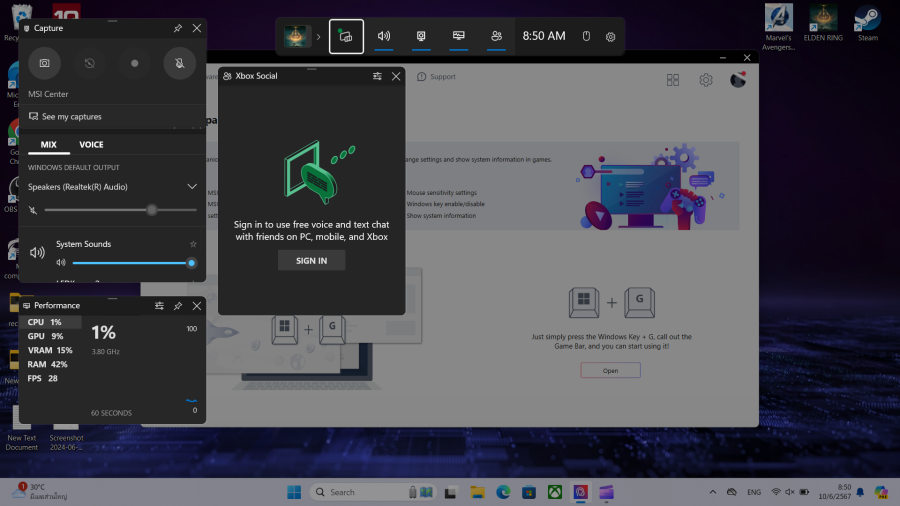The image size is (900, 506).
Task: Take a screenshot with the camera button
Action: (x=44, y=63)
